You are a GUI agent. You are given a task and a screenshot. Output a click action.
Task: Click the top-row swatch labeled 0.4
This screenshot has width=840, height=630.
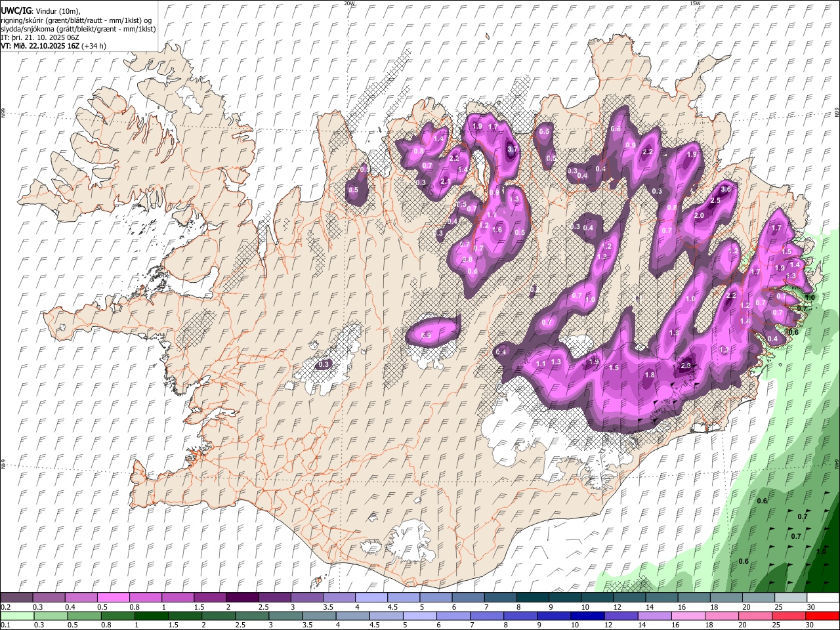pyautogui.click(x=81, y=598)
